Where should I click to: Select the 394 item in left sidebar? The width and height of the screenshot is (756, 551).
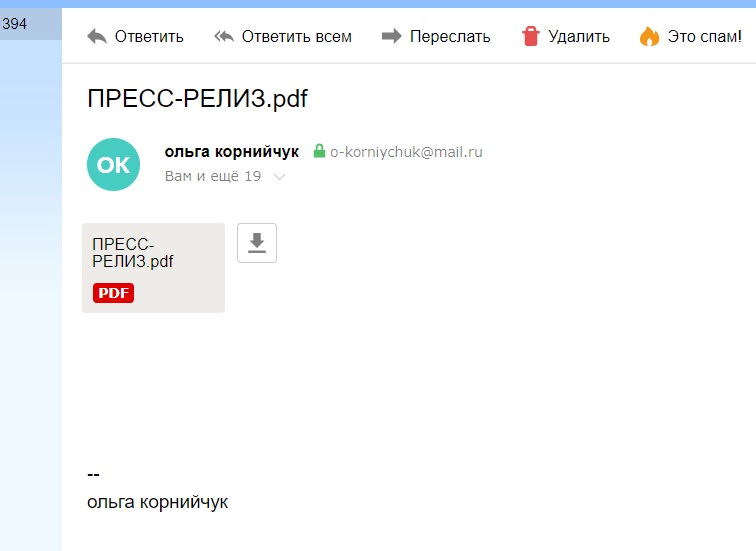[x=31, y=24]
